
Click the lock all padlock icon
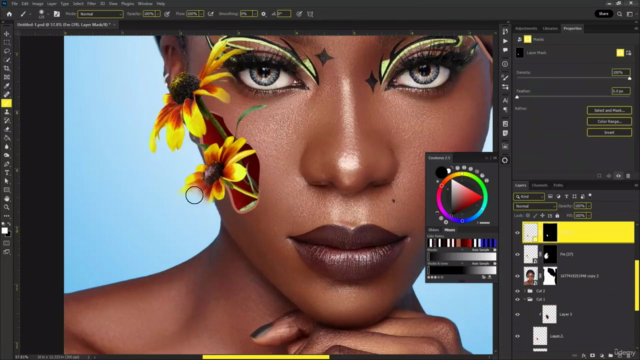[557, 216]
